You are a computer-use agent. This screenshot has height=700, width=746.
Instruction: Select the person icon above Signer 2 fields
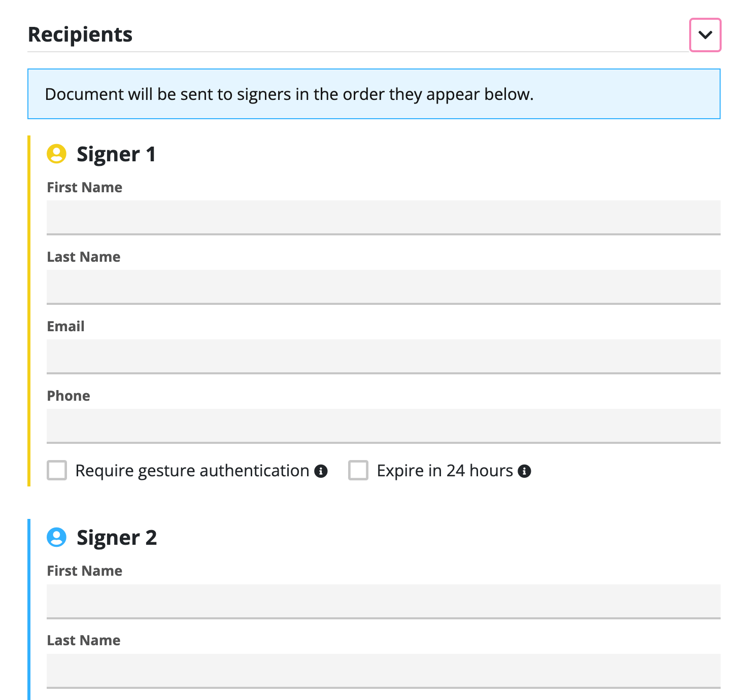pos(56,537)
